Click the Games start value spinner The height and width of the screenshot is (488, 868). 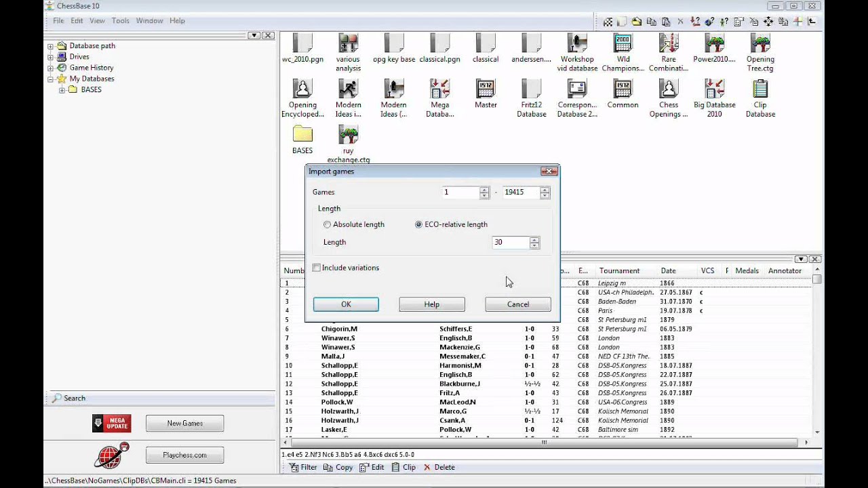tap(484, 192)
